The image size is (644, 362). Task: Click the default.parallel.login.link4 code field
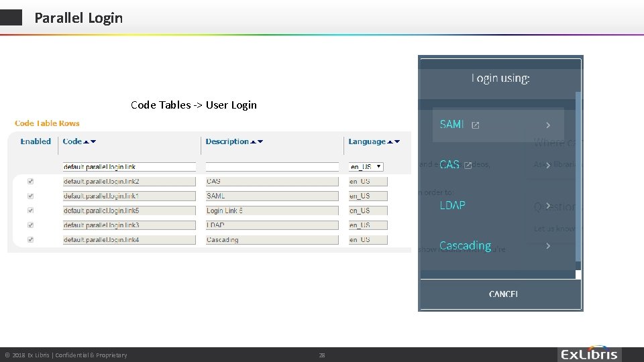click(x=129, y=240)
